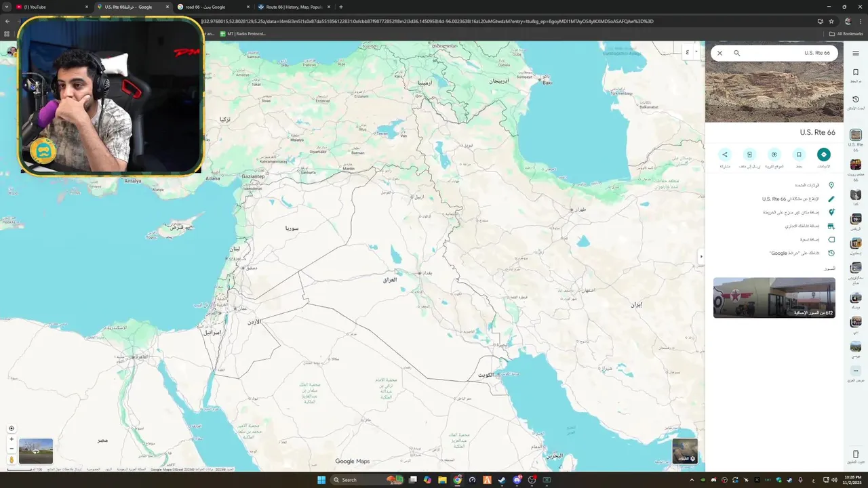This screenshot has width=868, height=488.
Task: Zoom in the map with plus
Action: 12,439
